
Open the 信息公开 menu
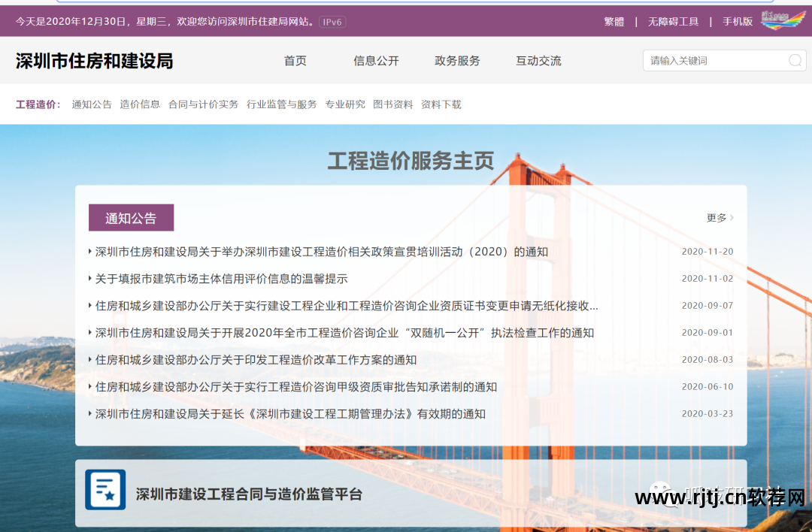click(376, 61)
